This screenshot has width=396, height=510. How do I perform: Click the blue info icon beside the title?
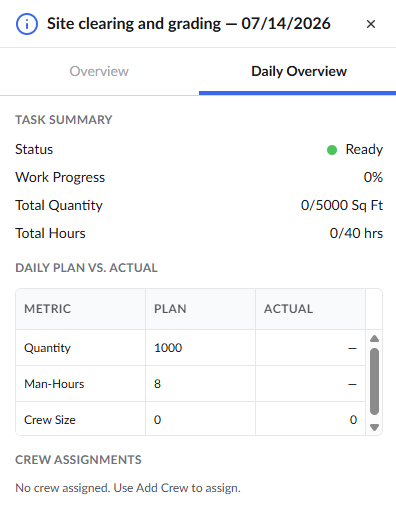pyautogui.click(x=27, y=24)
